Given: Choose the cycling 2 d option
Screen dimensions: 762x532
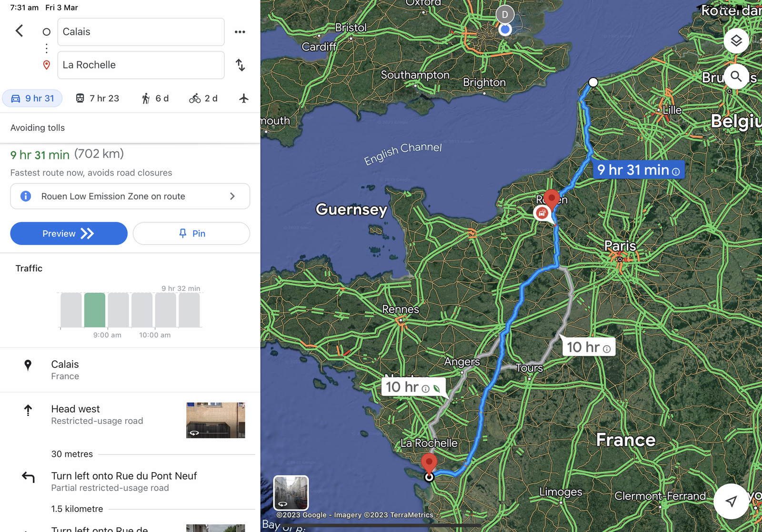Looking at the screenshot, I should (x=203, y=99).
